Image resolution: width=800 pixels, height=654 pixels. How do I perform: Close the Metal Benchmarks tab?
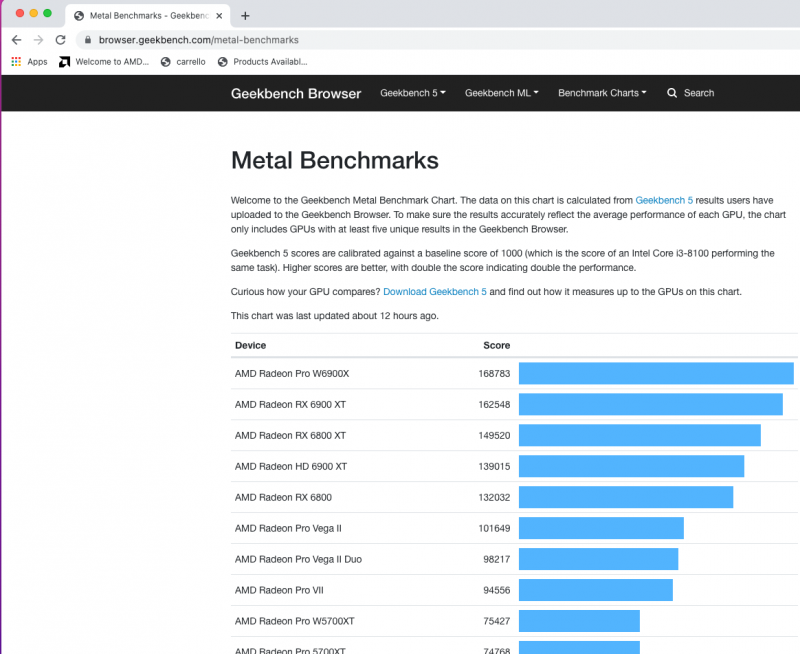(x=219, y=15)
